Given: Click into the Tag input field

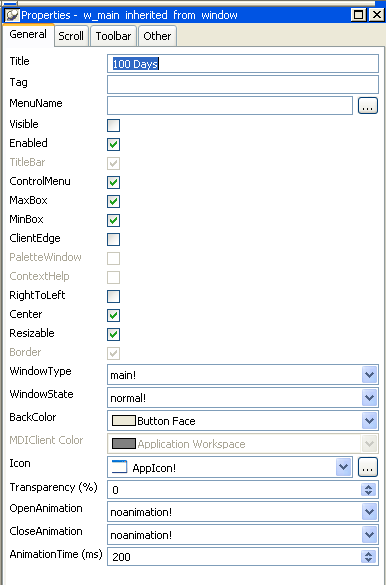Looking at the screenshot, I should pos(243,84).
